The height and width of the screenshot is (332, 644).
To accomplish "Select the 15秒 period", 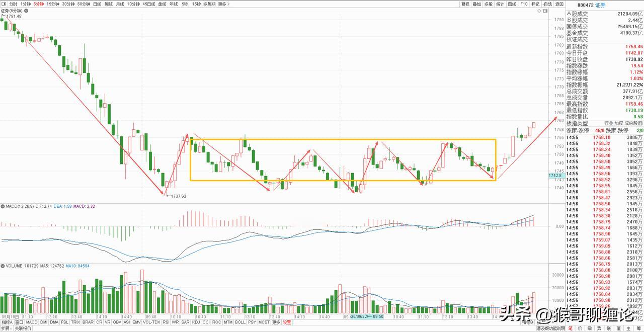I will tap(196, 4).
